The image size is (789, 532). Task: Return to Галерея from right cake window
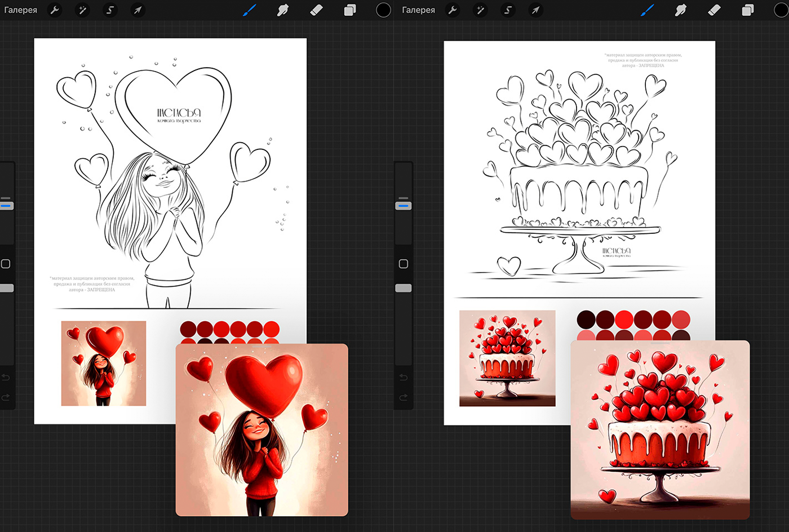pyautogui.click(x=418, y=10)
